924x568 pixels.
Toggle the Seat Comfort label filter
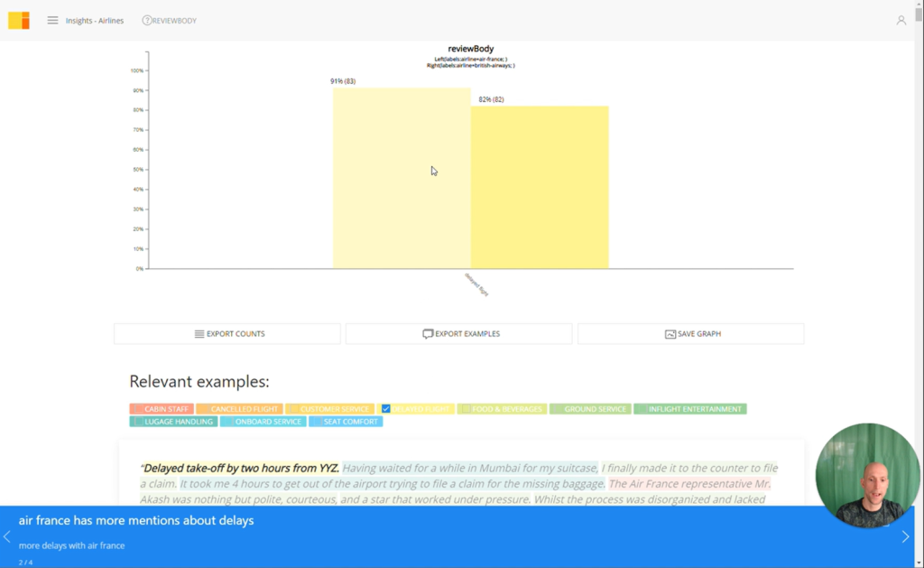(x=346, y=422)
